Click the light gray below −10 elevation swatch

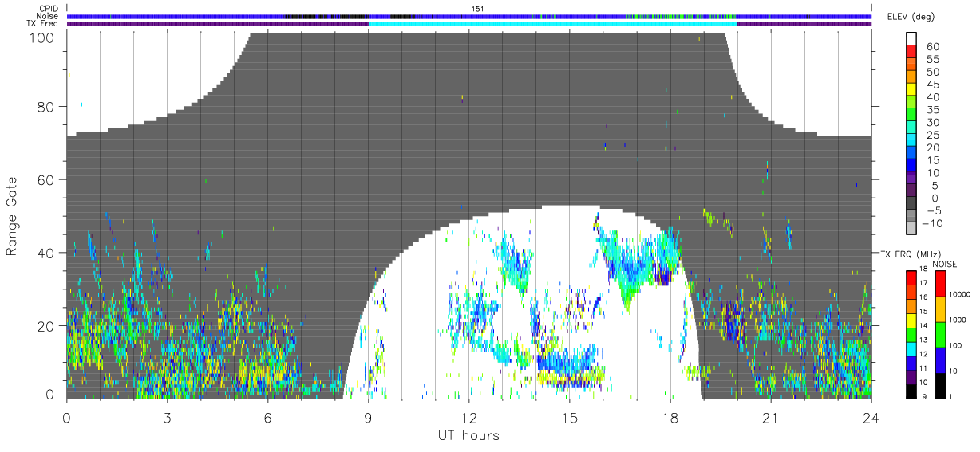pyautogui.click(x=911, y=229)
